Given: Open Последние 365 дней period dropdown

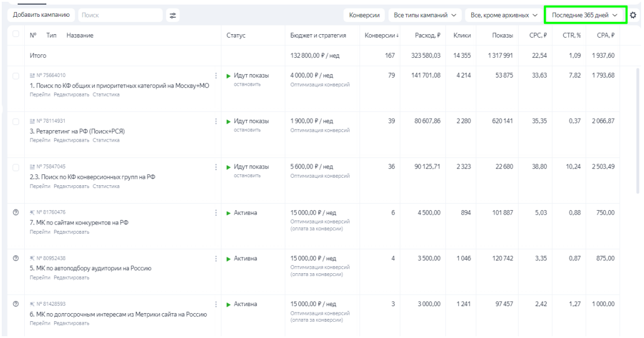Looking at the screenshot, I should tap(585, 15).
